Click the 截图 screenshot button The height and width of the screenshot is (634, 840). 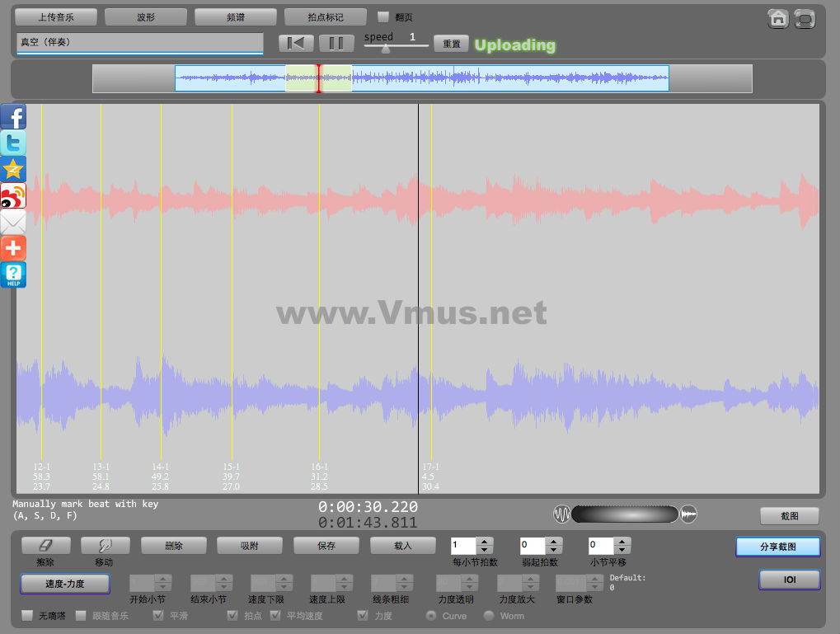point(790,516)
